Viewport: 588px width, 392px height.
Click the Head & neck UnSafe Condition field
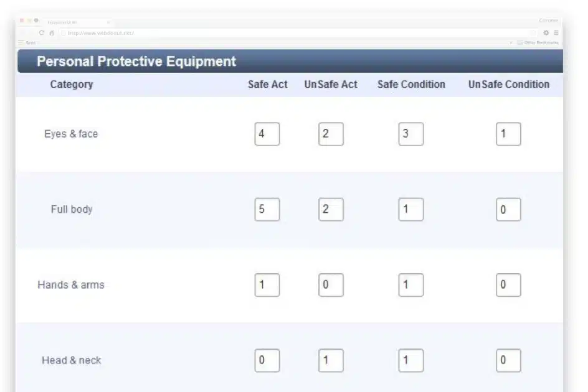(x=508, y=360)
